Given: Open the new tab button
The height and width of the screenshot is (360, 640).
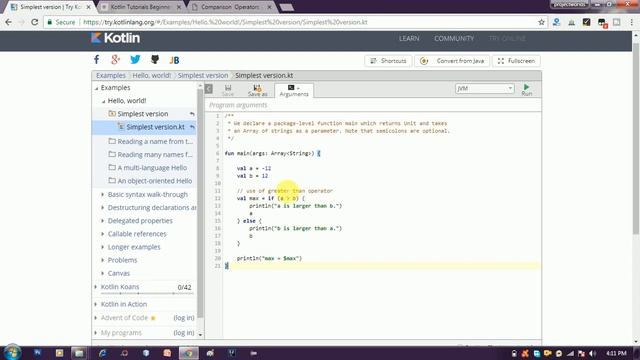Looking at the screenshot, I should 287,7.
